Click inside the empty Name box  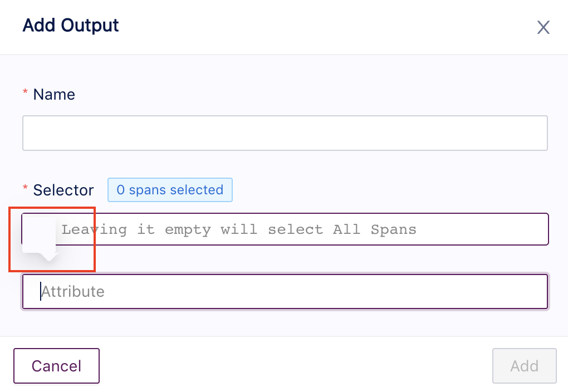[x=285, y=133]
